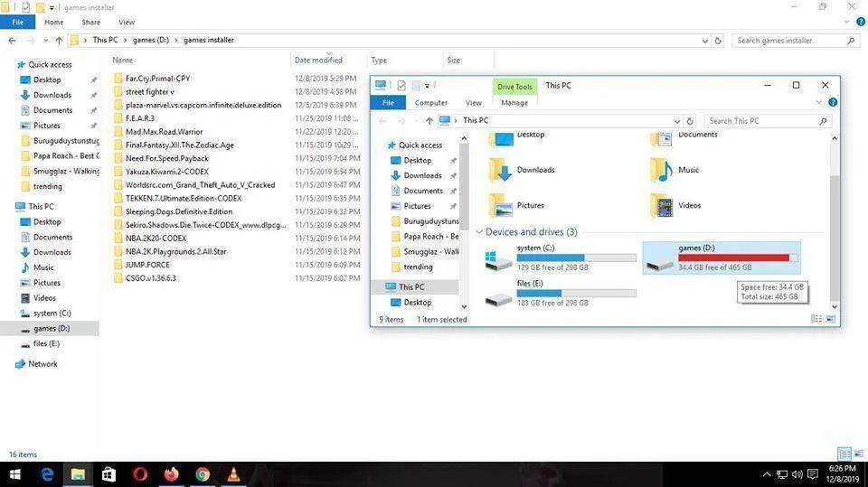Click 'This PC' in games installer breadcrumb
The image size is (868, 487).
pyautogui.click(x=105, y=40)
